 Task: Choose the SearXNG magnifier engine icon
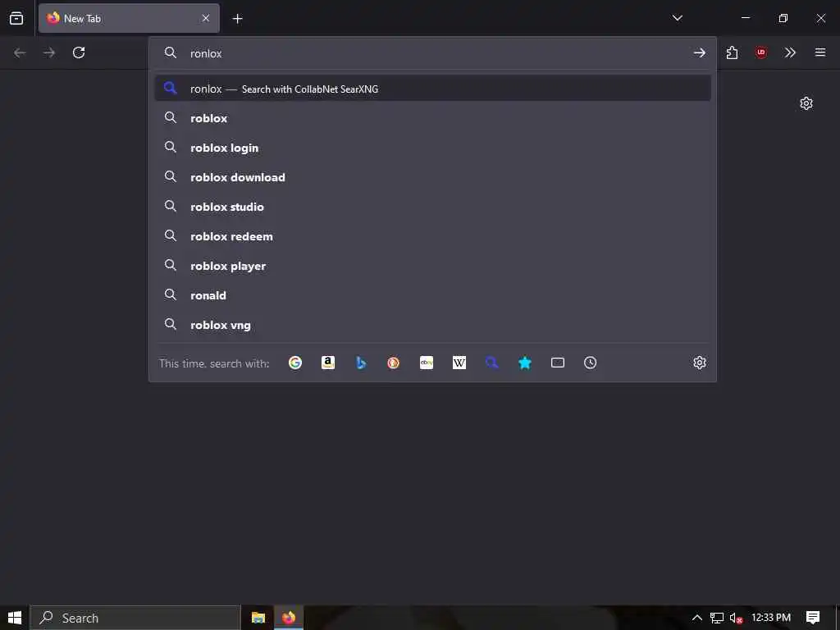492,363
